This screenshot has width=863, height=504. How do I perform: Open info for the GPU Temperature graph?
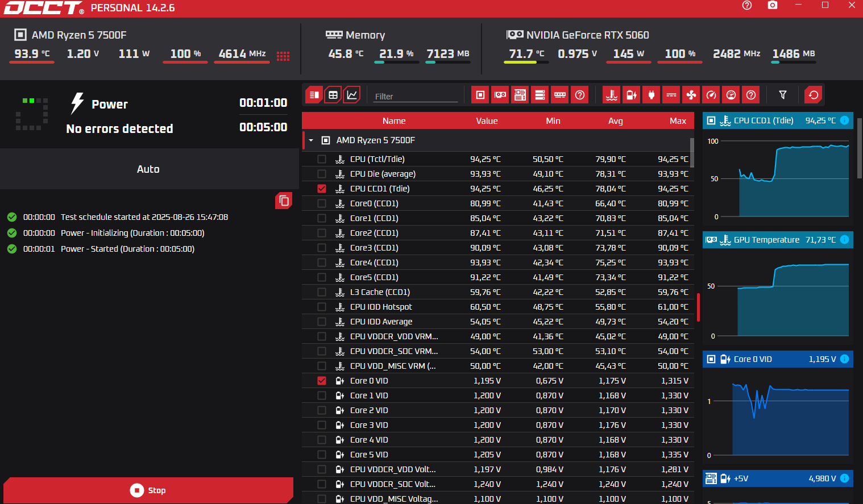pyautogui.click(x=844, y=239)
